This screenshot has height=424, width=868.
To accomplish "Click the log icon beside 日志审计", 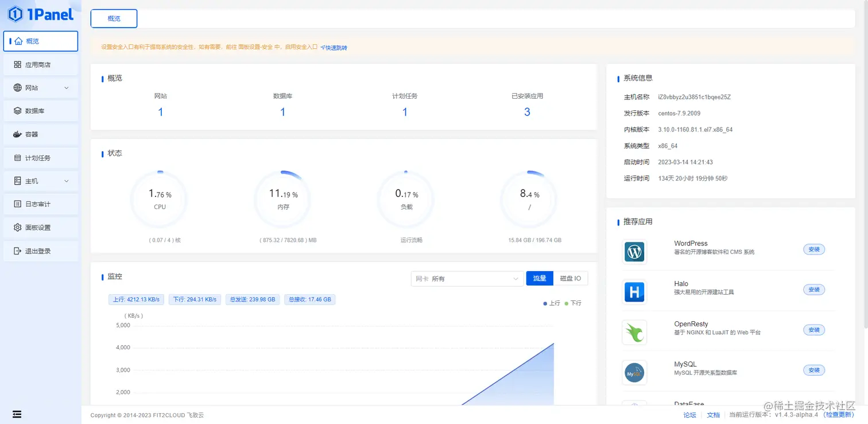I will point(17,204).
